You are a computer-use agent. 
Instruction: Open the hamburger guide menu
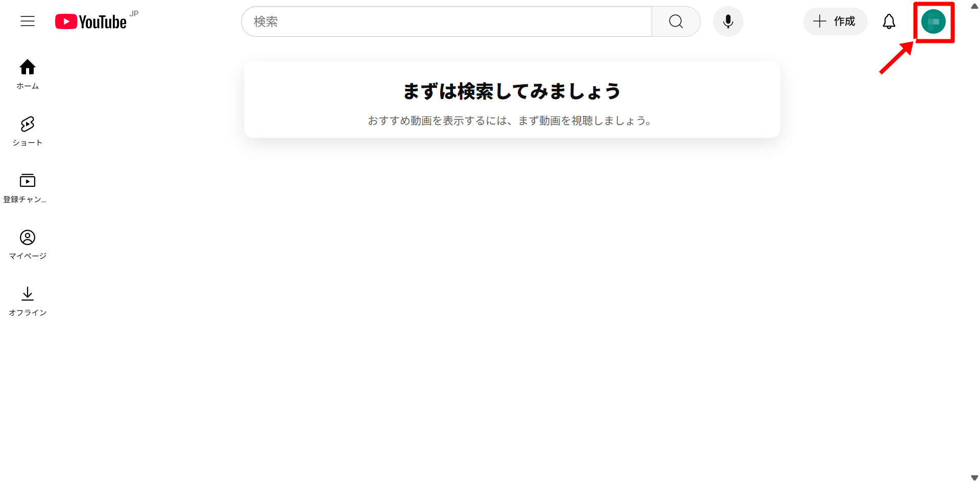point(28,21)
